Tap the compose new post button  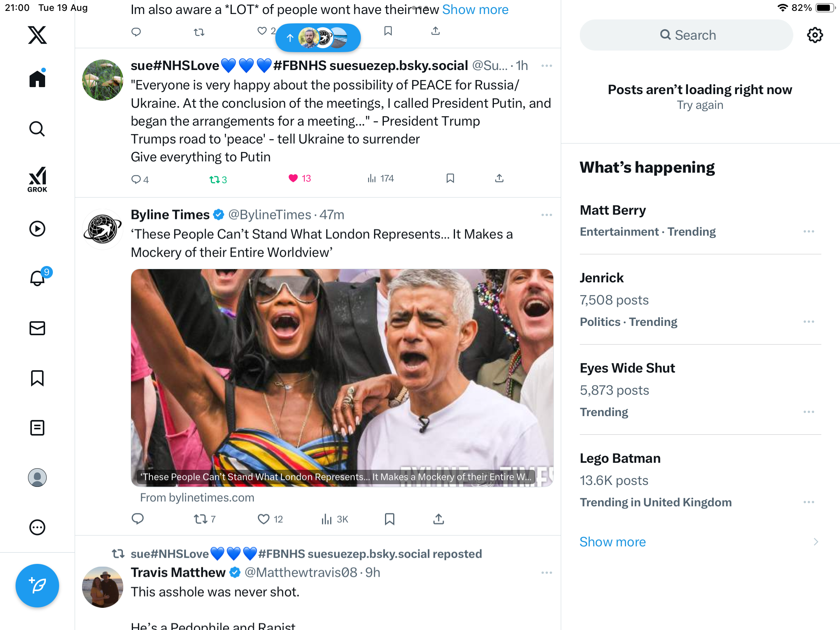tap(37, 586)
